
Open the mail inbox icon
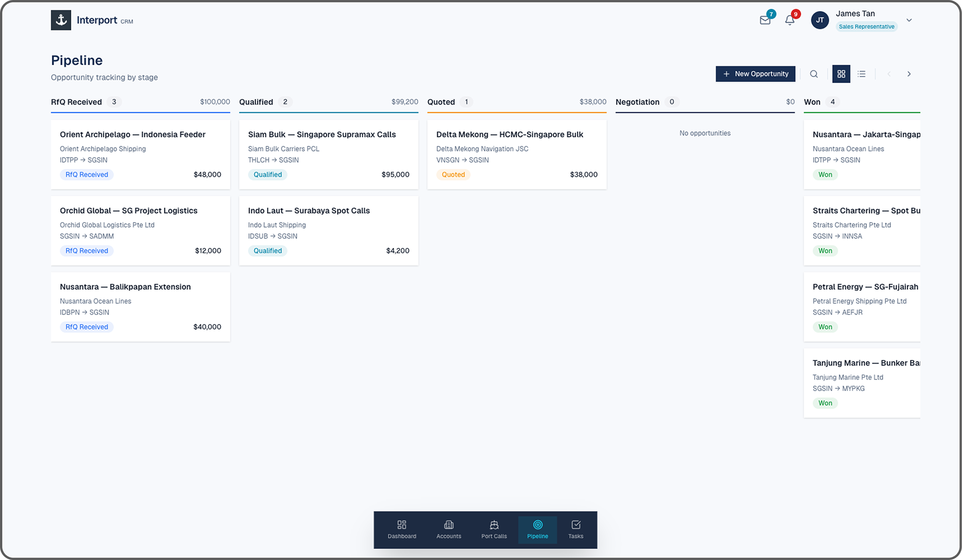pyautogui.click(x=765, y=21)
